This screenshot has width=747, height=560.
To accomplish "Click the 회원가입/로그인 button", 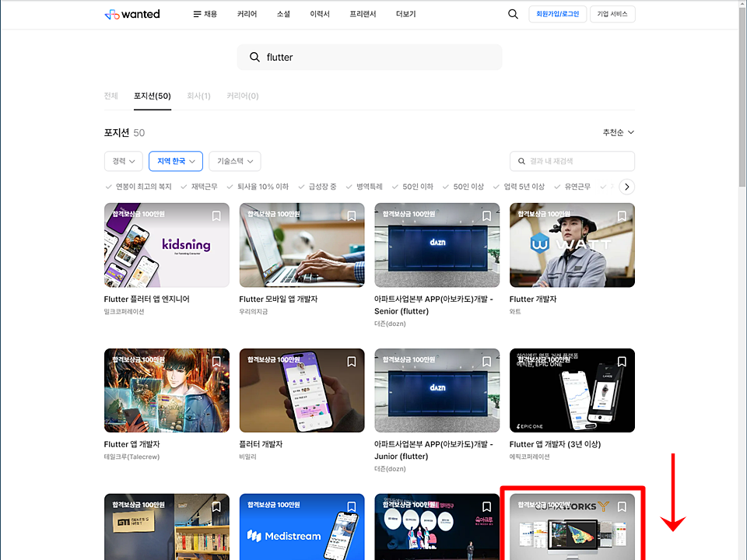I will (x=557, y=14).
